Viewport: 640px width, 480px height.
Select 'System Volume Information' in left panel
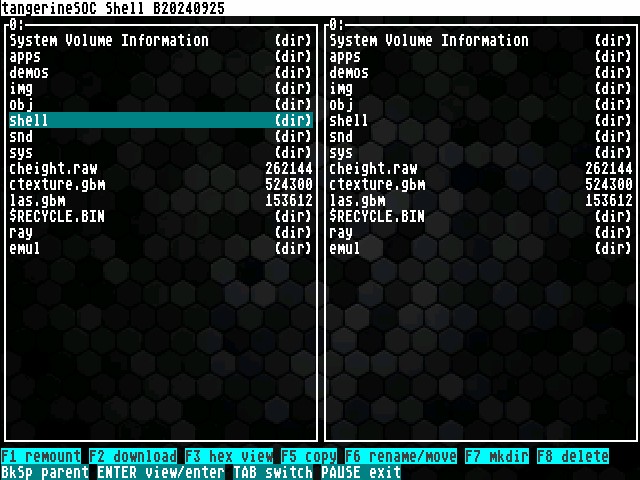pyautogui.click(x=161, y=40)
